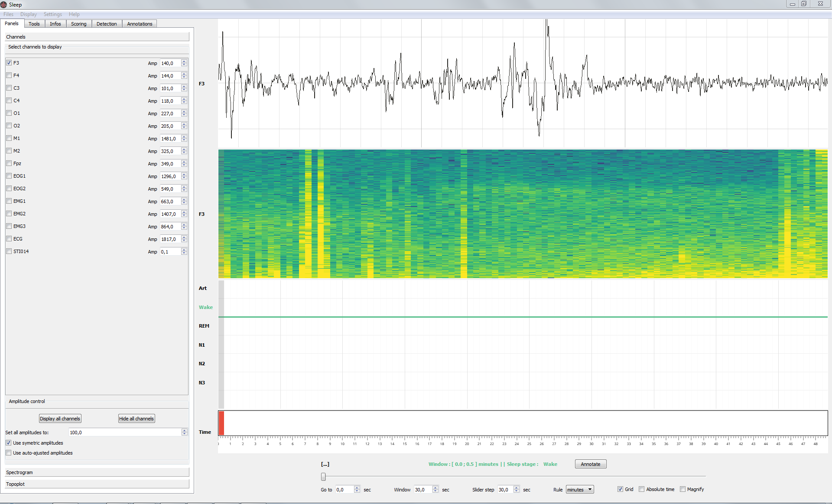Click the EOG2 amplitude input field
The image size is (832, 504).
click(170, 189)
